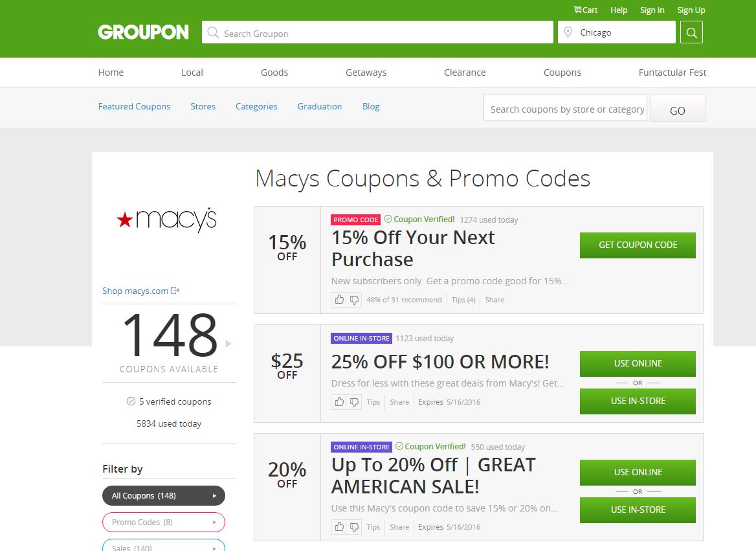Click the GET COUPON CODE button
This screenshot has height=551, width=756.
(x=638, y=245)
